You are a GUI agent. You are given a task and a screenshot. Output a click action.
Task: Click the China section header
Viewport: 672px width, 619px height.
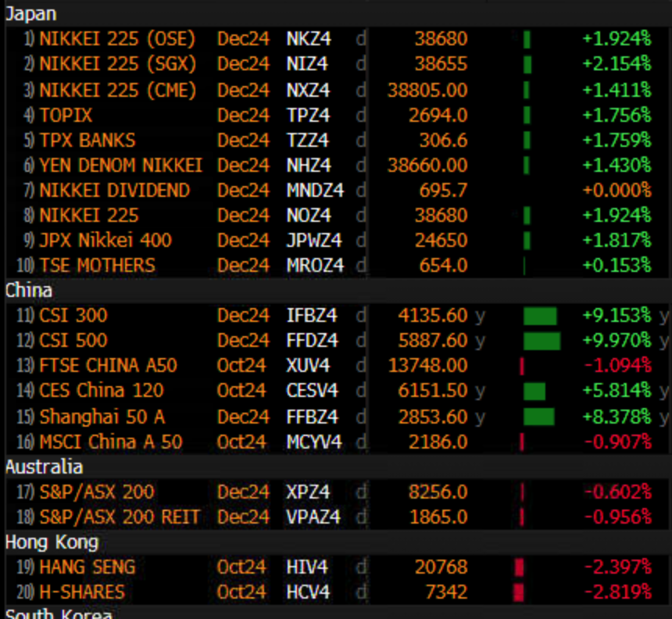tap(29, 291)
